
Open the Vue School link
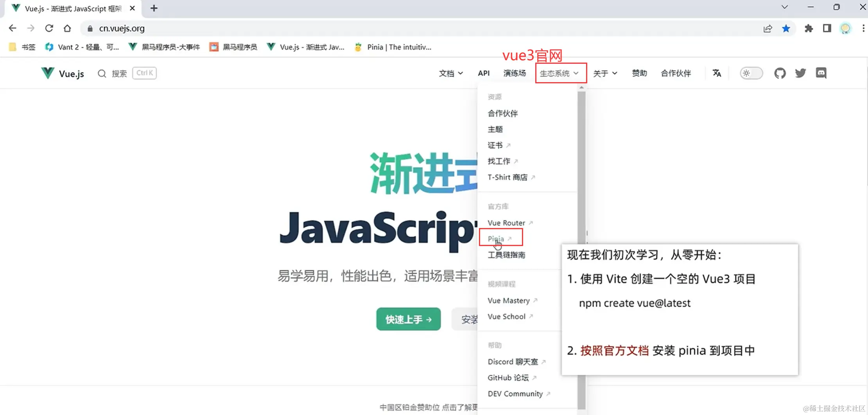click(510, 316)
